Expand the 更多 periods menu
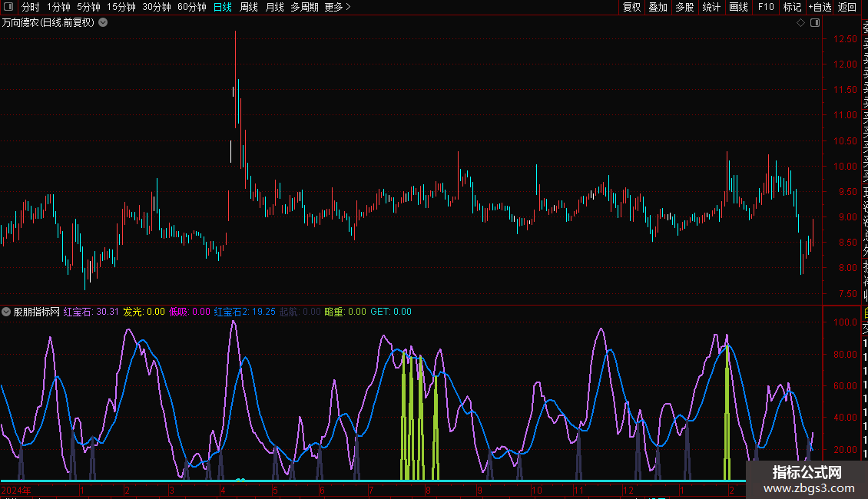 click(338, 7)
